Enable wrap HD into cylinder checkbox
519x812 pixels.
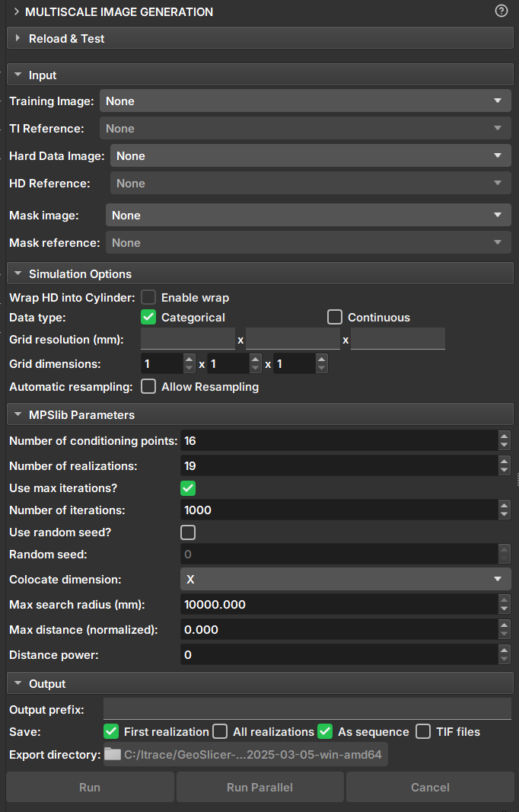[148, 297]
